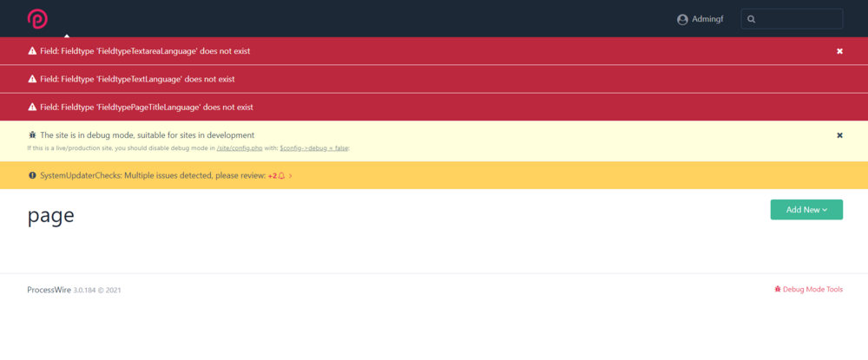Viewport: 868px width, 360px height.
Task: Click the 'page' heading text
Action: [51, 216]
